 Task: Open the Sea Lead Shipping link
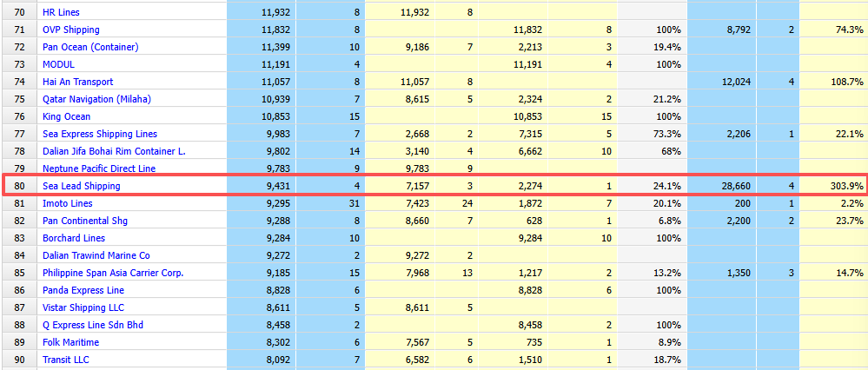pos(81,187)
